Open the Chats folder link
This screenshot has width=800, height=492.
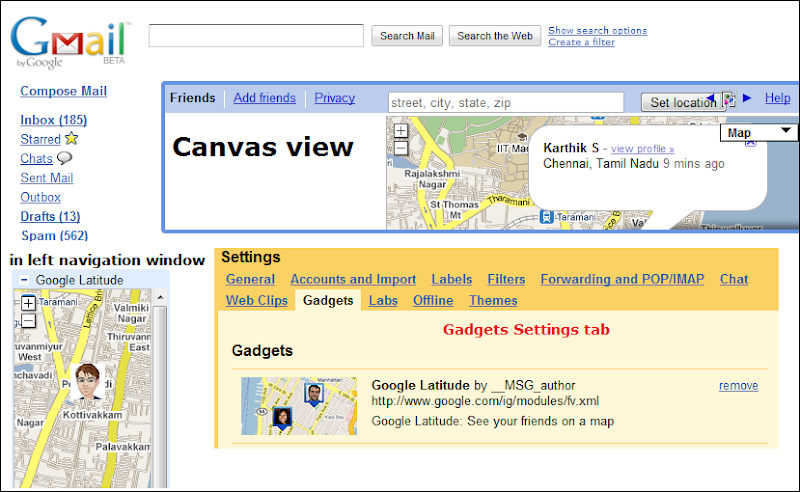coord(36,159)
